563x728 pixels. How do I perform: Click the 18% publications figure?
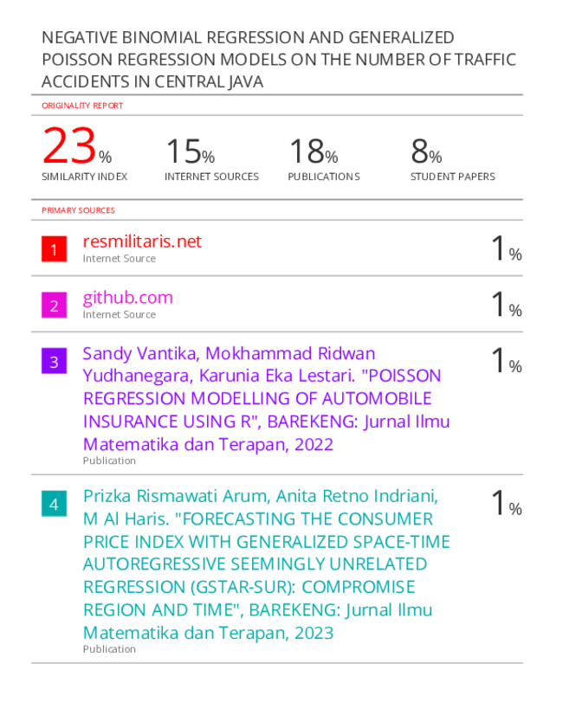[x=314, y=151]
